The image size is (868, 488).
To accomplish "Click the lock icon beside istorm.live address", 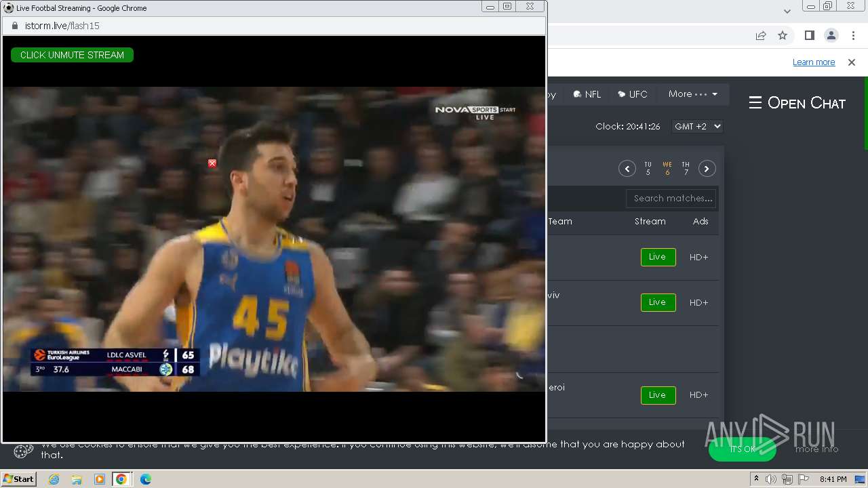I will (x=14, y=26).
